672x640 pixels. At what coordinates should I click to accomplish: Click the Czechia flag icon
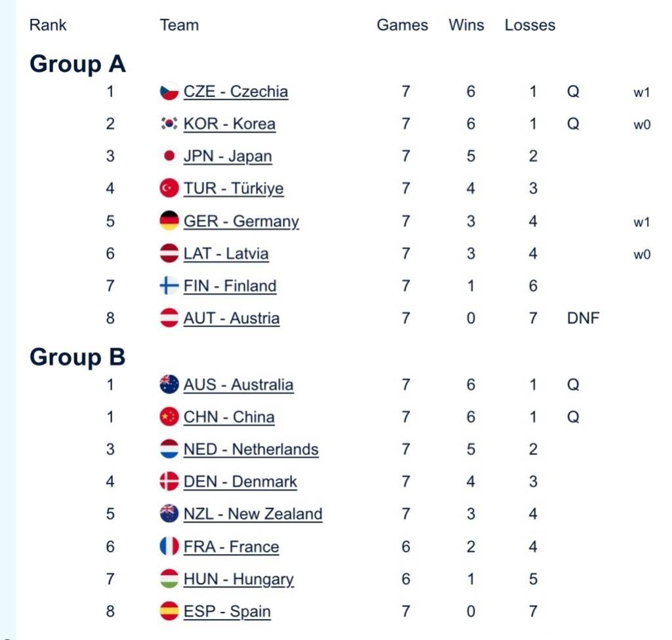[x=169, y=91]
